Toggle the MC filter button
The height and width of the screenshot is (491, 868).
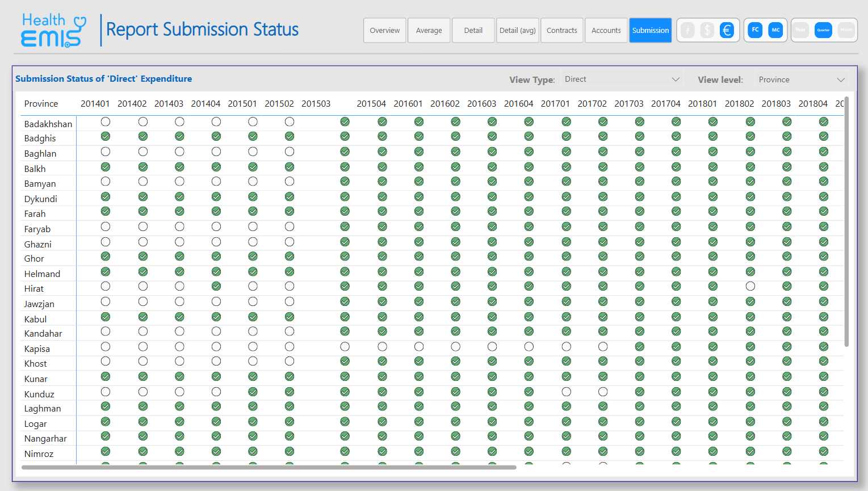tap(775, 30)
